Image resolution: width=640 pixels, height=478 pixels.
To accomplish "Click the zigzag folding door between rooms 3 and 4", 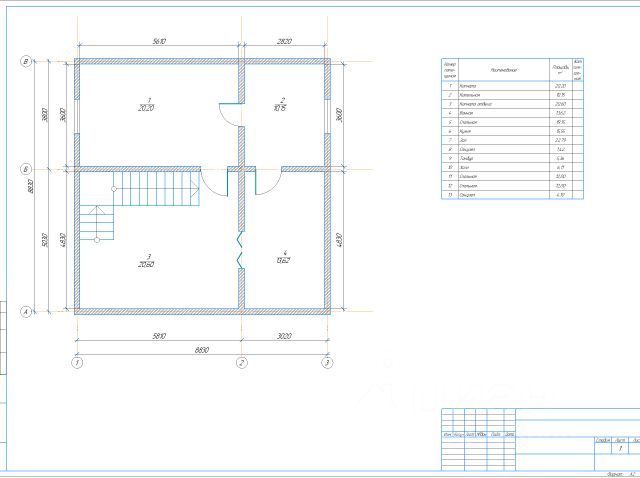I will click(x=240, y=251).
